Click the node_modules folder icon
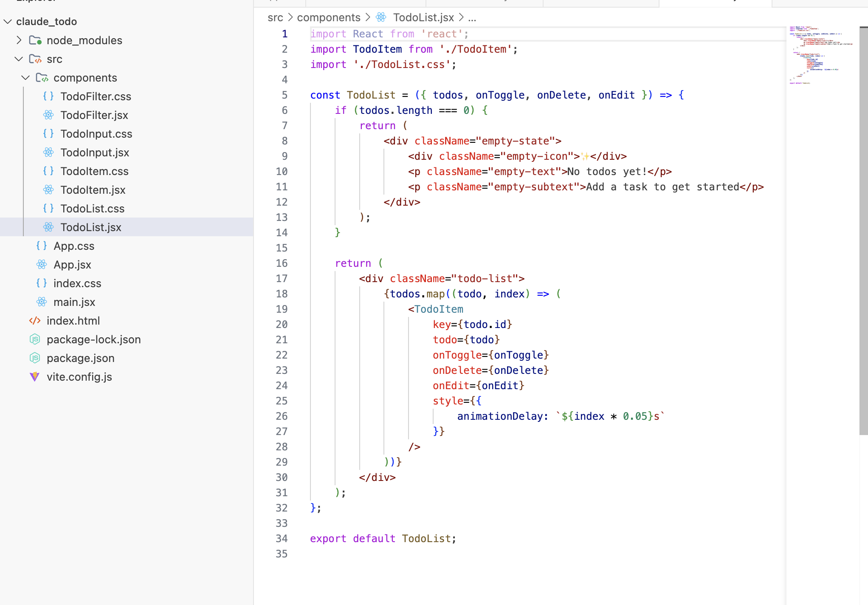The width and height of the screenshot is (868, 605). point(35,40)
